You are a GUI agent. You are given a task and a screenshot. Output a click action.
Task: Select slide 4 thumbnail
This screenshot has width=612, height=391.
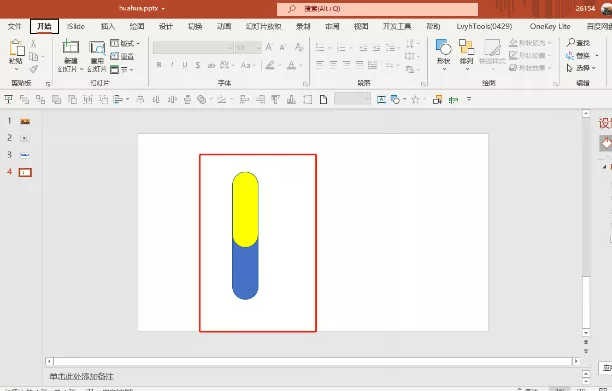coord(25,172)
